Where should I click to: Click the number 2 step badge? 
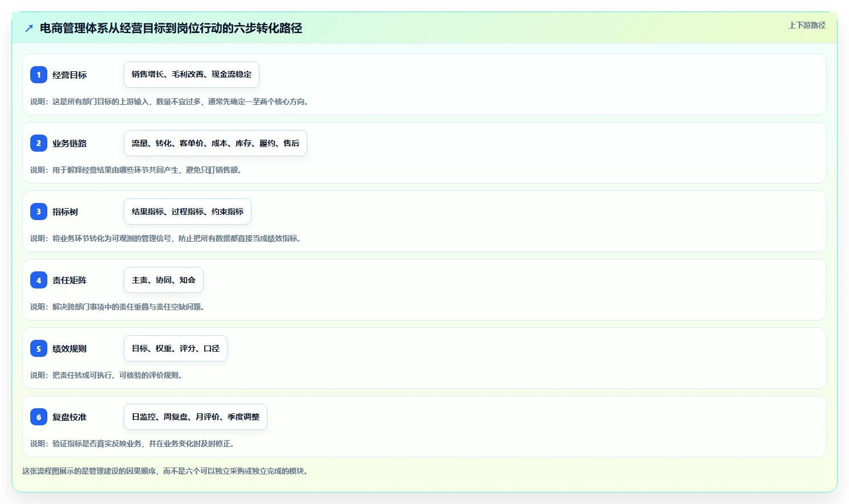39,143
